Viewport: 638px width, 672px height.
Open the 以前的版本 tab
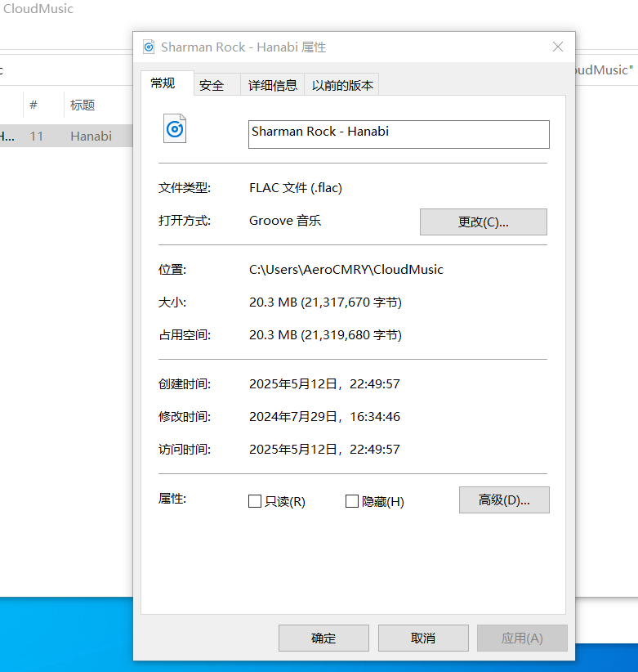point(341,85)
